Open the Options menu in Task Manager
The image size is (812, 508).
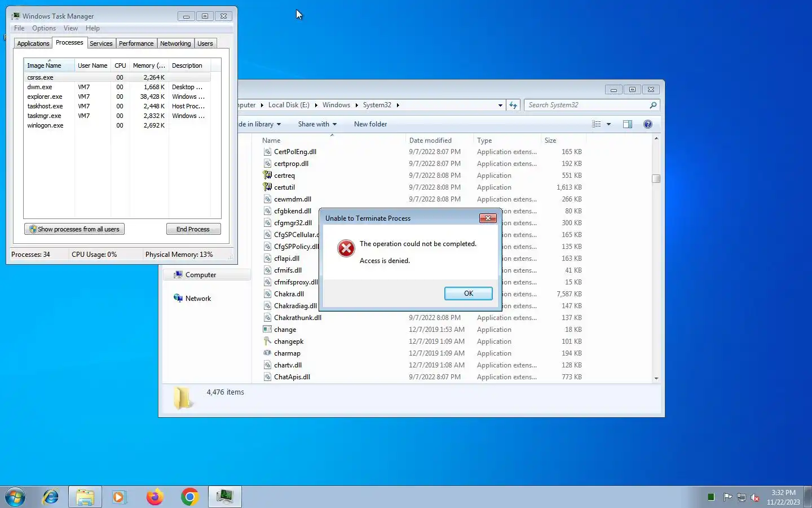(44, 28)
